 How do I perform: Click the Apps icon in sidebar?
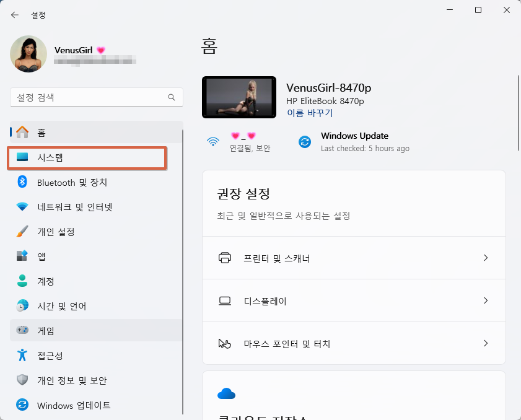coord(22,256)
